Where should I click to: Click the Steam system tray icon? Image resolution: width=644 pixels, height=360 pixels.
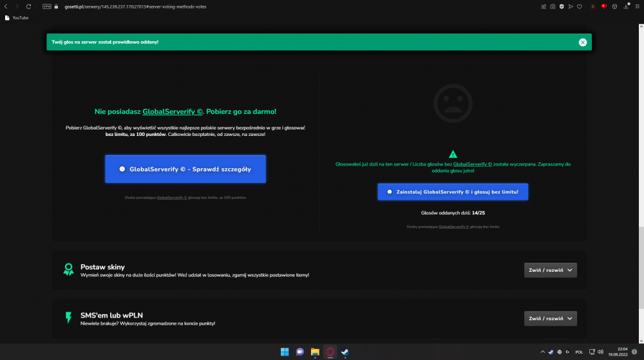(x=551, y=352)
